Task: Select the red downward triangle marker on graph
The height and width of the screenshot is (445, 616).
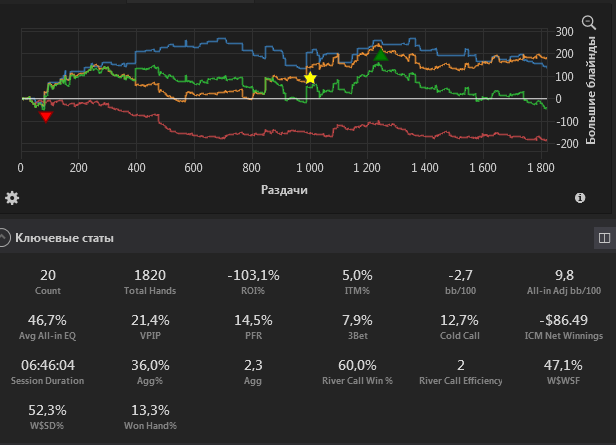Action: click(x=46, y=117)
